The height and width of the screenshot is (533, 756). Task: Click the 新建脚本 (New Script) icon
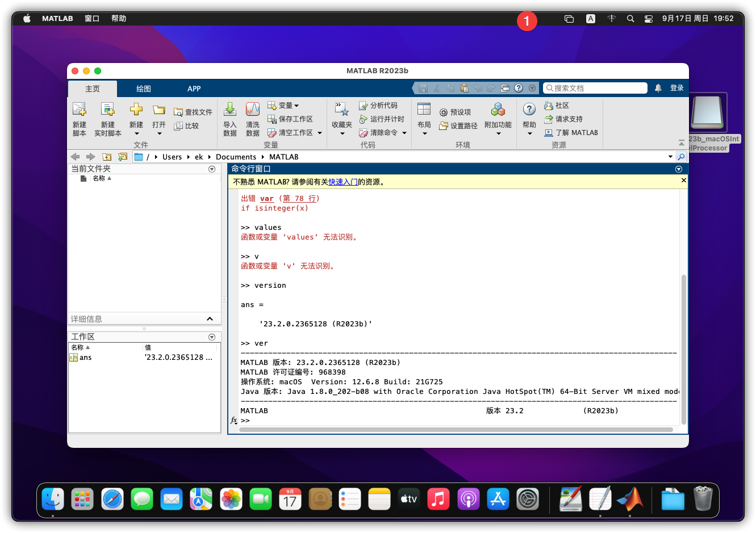80,109
